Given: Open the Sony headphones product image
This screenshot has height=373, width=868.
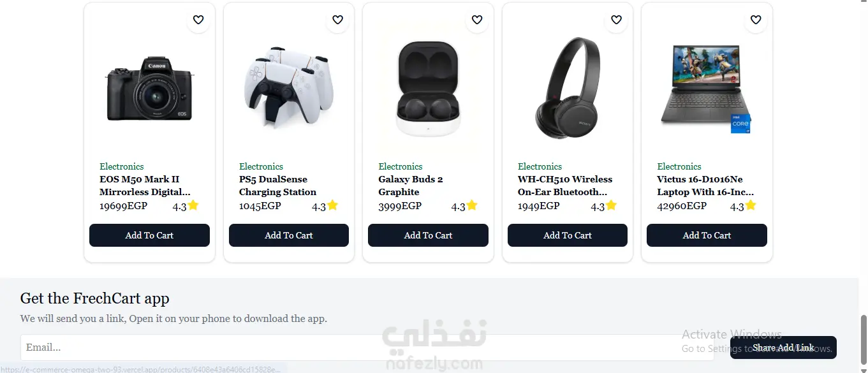Looking at the screenshot, I should 568,88.
